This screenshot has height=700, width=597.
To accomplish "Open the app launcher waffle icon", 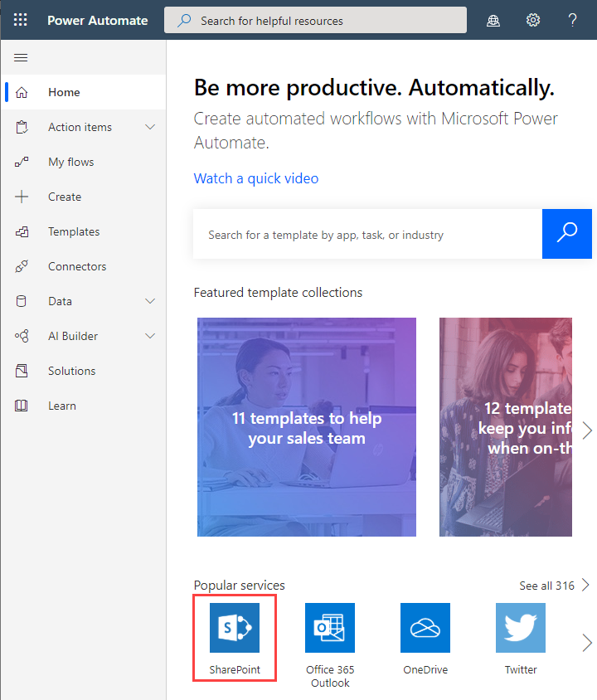I will (x=21, y=20).
